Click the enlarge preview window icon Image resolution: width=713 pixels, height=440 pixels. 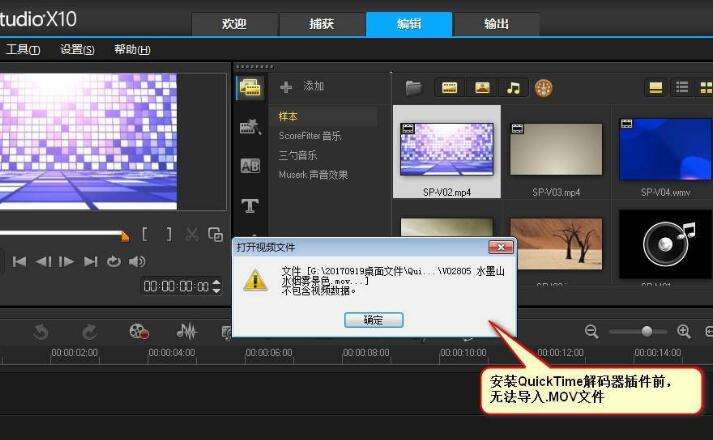215,235
